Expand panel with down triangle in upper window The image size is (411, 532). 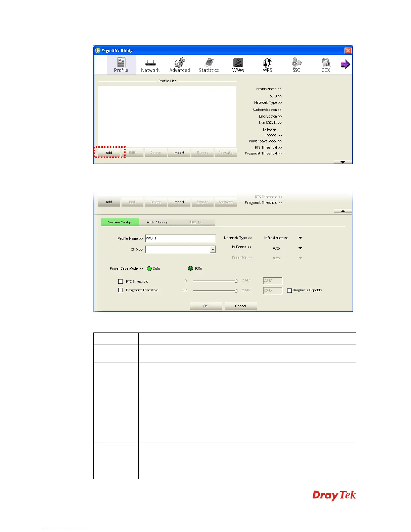click(342, 162)
